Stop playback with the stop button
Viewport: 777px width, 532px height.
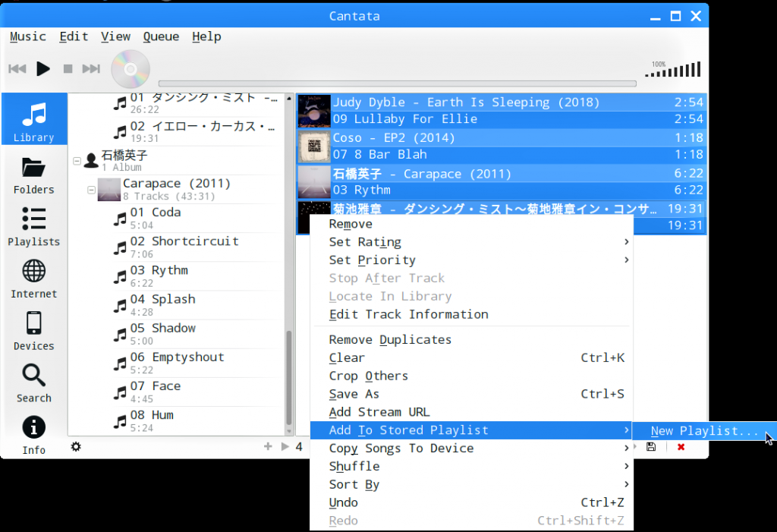pos(68,68)
